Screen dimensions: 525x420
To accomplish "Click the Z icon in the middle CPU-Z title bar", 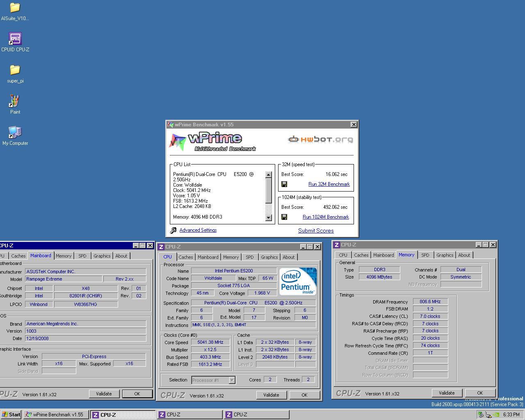I will (x=162, y=247).
